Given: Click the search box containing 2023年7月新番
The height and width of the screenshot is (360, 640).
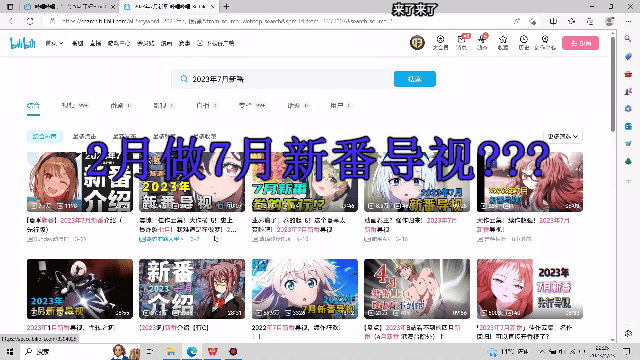Looking at the screenshot, I should point(282,79).
